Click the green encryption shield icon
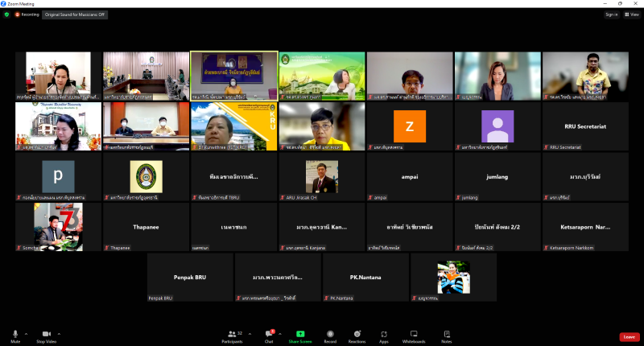The height and width of the screenshot is (346, 644). [7, 14]
